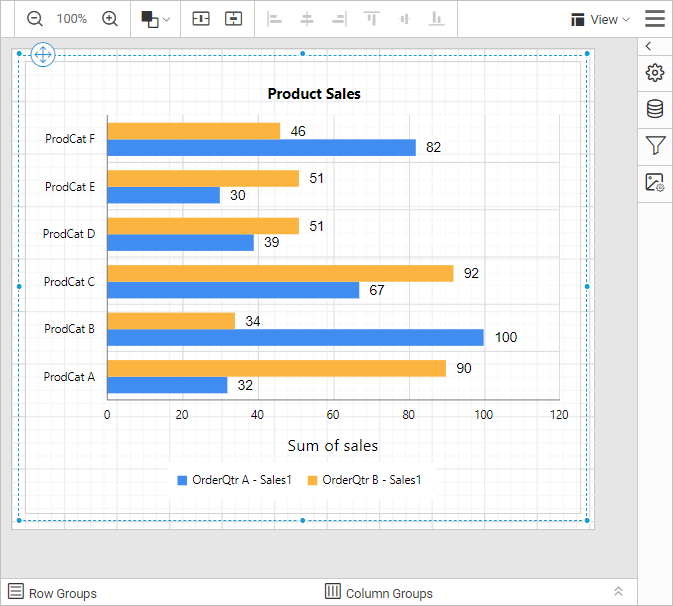Open the Image manager panel
Image resolution: width=673 pixels, height=606 pixels.
coord(655,182)
